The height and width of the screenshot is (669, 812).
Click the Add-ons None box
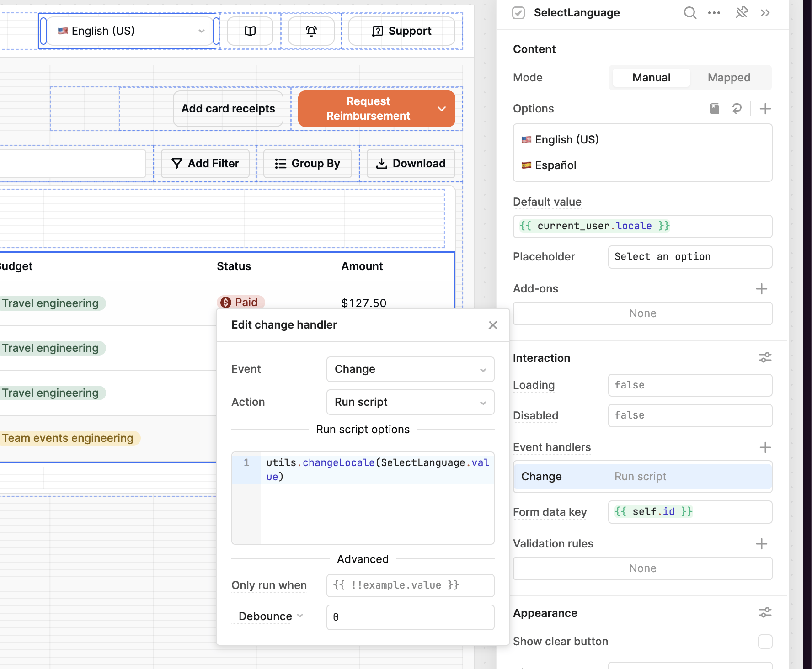click(x=642, y=313)
